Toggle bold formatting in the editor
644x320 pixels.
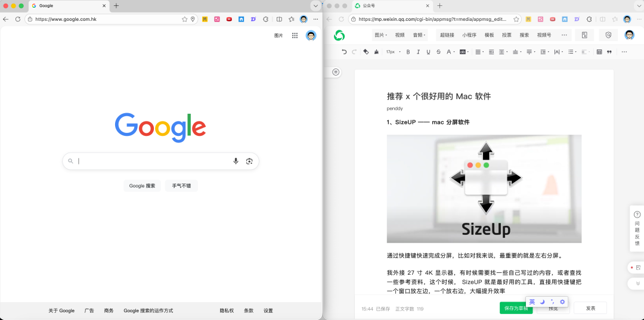[x=408, y=52]
